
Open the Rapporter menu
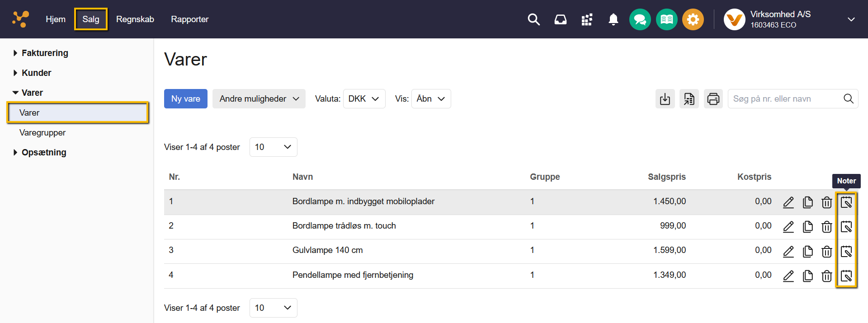189,19
